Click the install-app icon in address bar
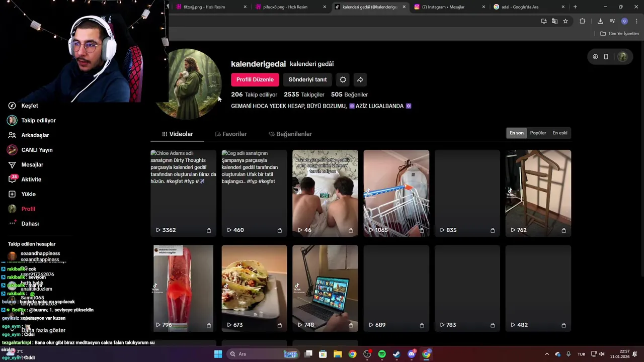 tap(544, 21)
